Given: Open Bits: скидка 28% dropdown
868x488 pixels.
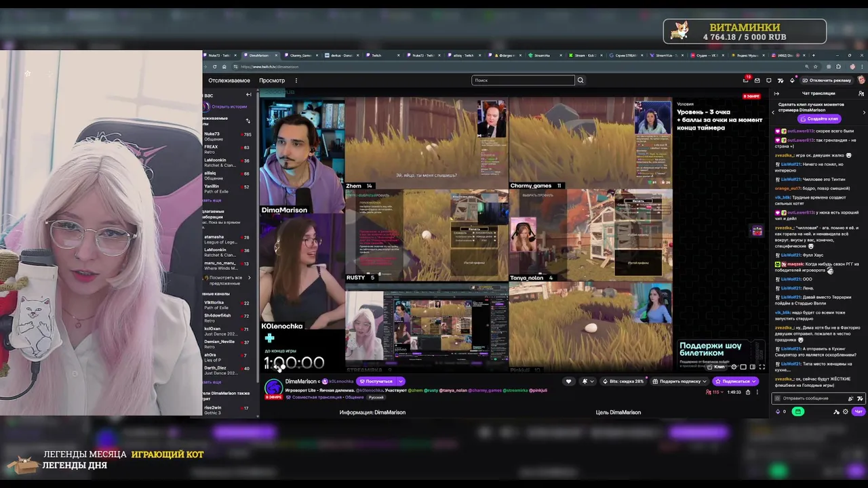Looking at the screenshot, I should [623, 382].
